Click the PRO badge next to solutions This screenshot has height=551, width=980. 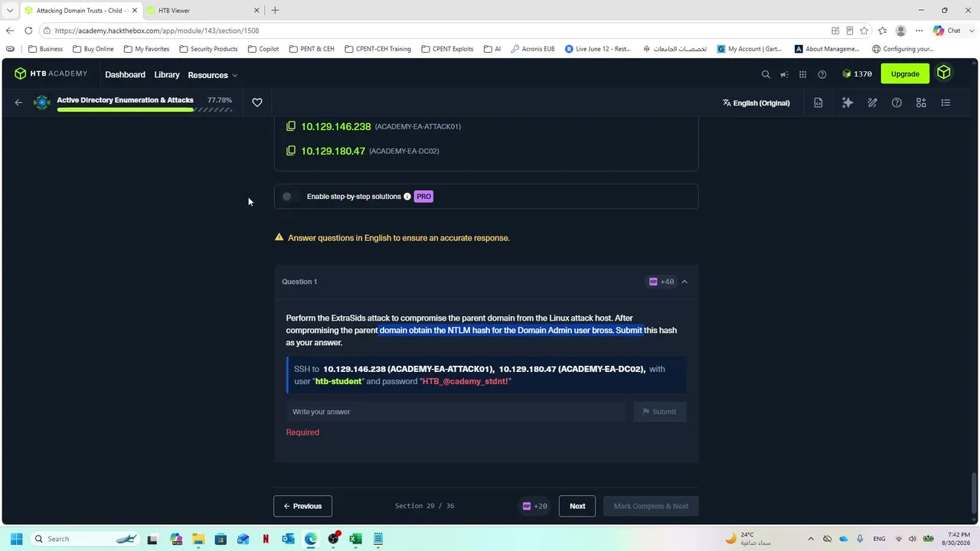423,197
